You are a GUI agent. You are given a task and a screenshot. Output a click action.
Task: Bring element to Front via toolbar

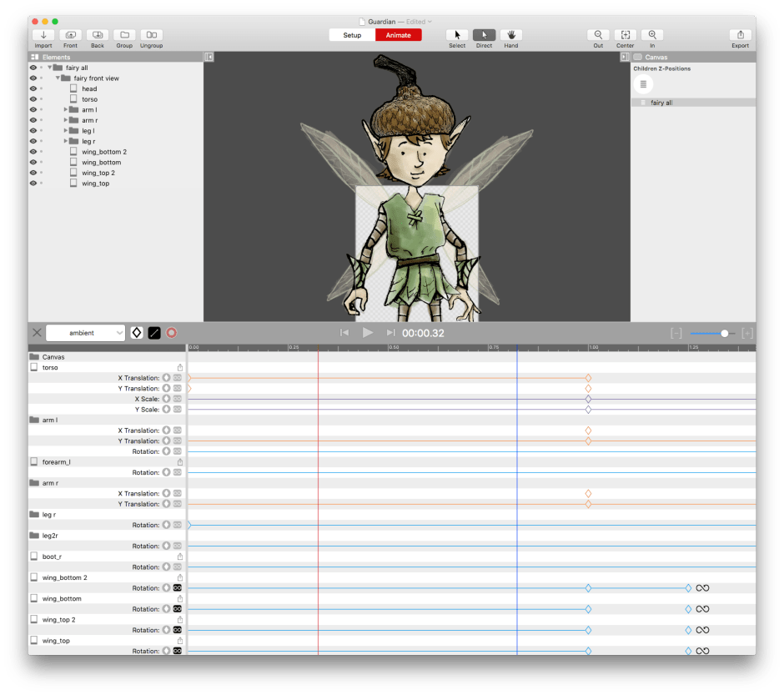70,35
